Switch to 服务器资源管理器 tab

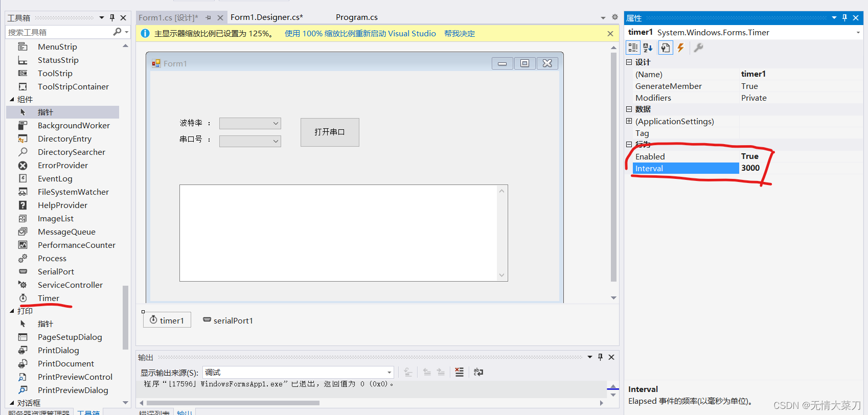click(x=39, y=412)
